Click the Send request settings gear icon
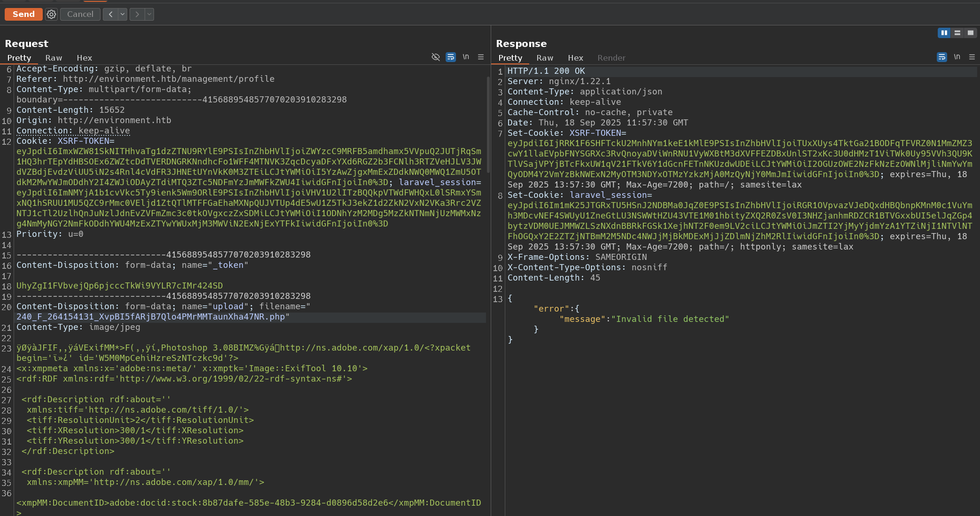Image resolution: width=980 pixels, height=516 pixels. pyautogui.click(x=51, y=14)
